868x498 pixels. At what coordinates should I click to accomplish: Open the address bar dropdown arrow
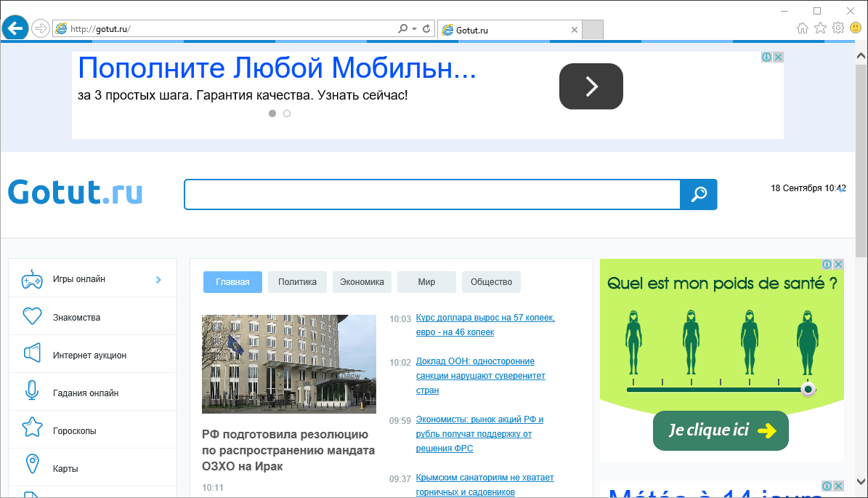tap(414, 29)
